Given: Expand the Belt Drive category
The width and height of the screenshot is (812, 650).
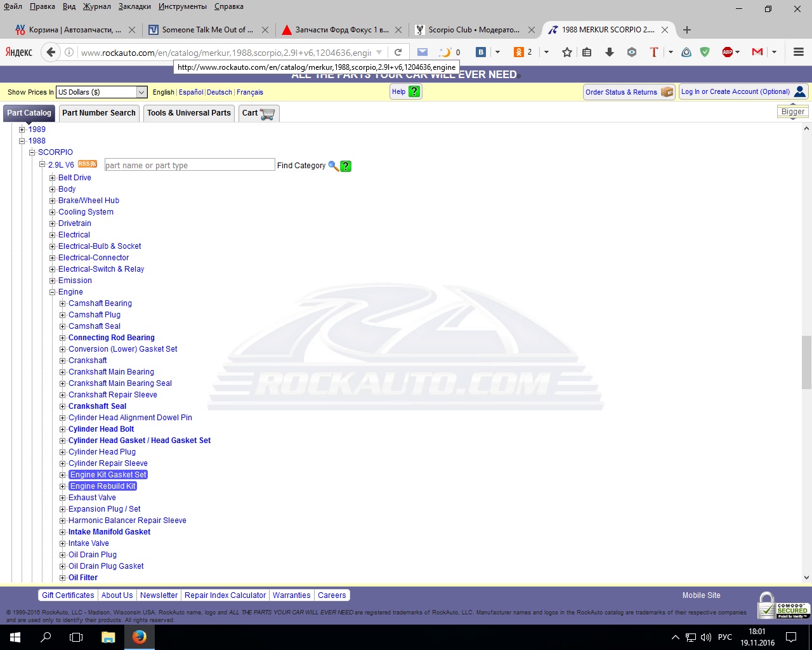Looking at the screenshot, I should [52, 178].
